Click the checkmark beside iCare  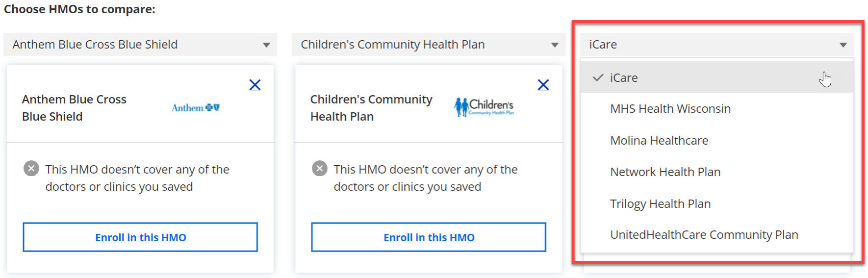pos(597,77)
